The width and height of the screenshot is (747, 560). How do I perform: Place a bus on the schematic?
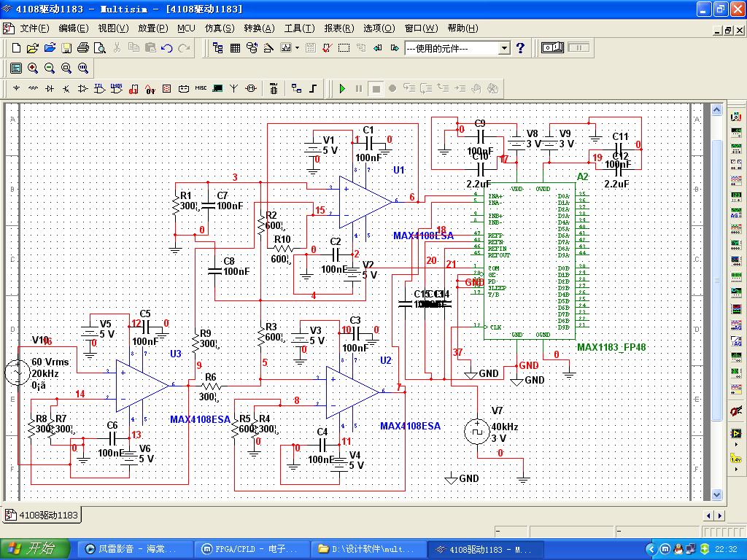click(x=313, y=88)
